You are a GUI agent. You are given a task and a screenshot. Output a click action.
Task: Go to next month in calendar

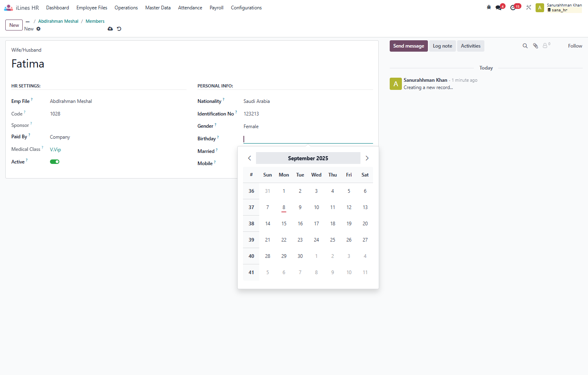tap(367, 158)
